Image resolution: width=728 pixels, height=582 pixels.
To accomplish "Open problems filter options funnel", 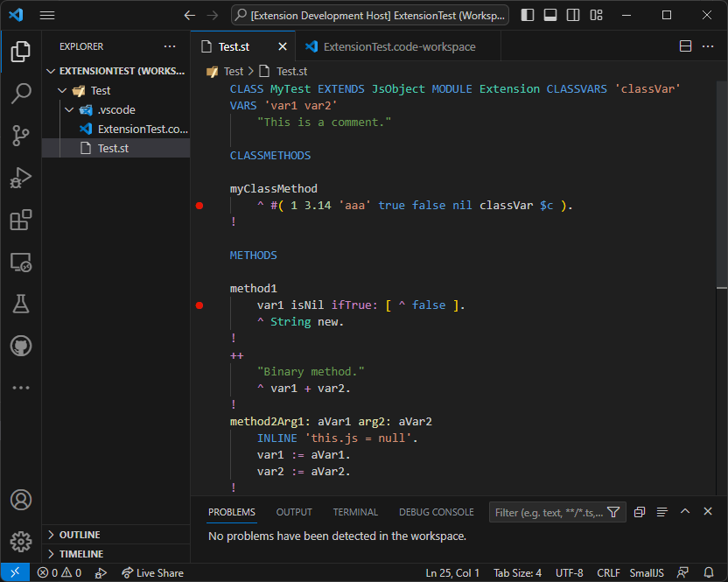I will pos(613,512).
